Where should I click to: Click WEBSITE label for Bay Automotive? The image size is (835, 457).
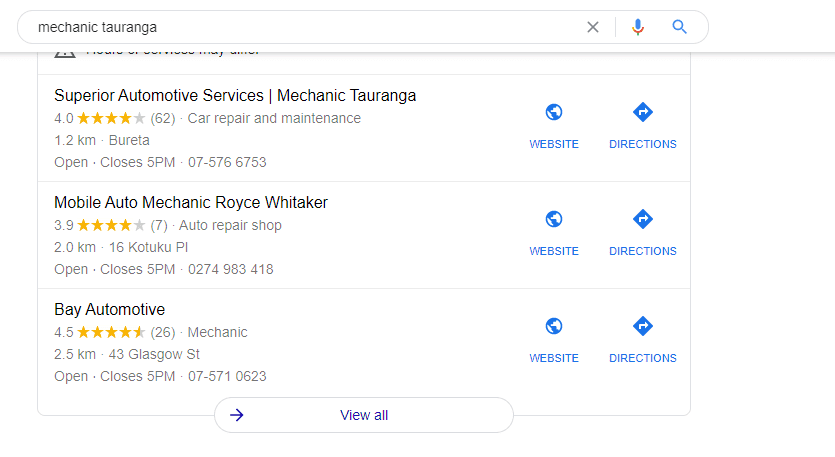(x=554, y=358)
